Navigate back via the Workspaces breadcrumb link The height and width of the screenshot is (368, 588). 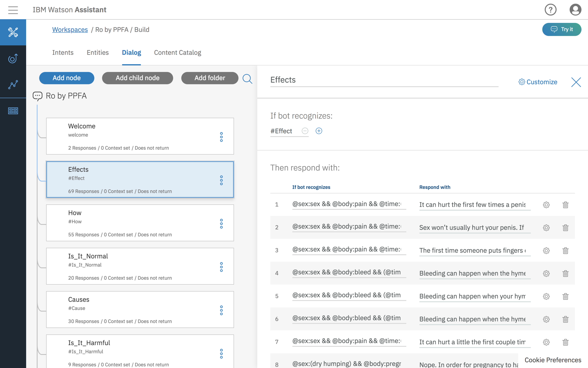coord(70,29)
